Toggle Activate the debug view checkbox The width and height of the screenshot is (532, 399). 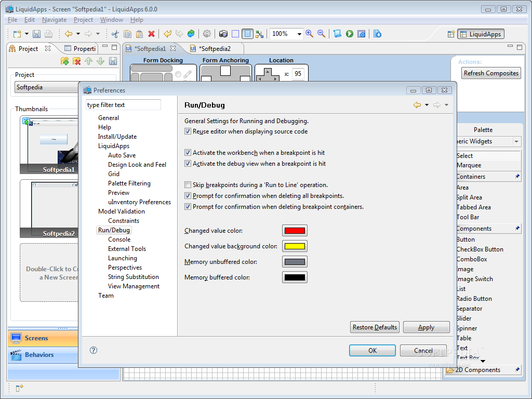(188, 164)
